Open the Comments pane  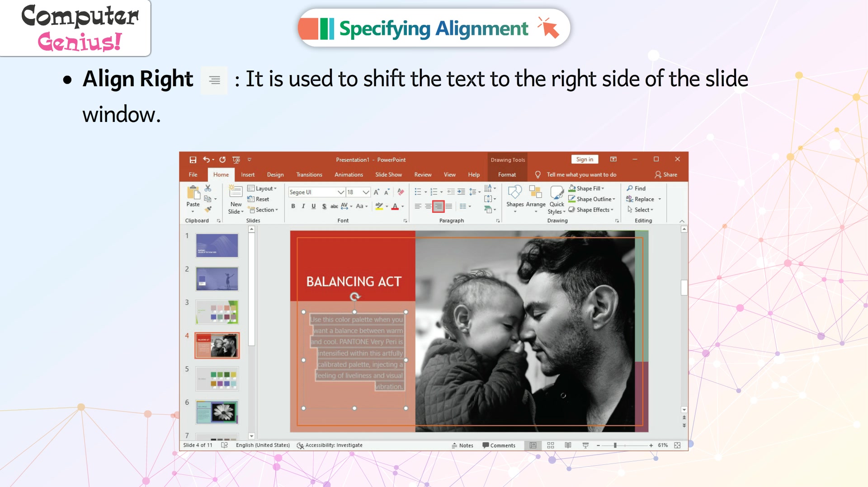(x=499, y=445)
